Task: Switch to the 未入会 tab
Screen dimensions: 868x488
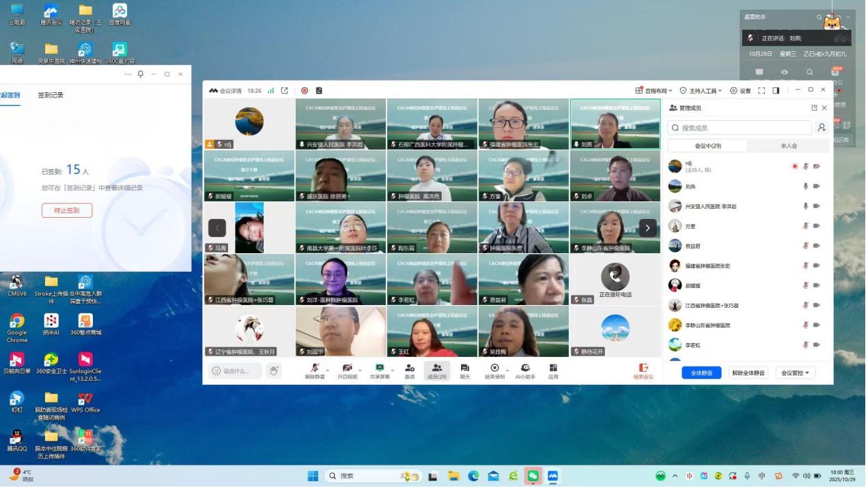Action: tap(789, 146)
